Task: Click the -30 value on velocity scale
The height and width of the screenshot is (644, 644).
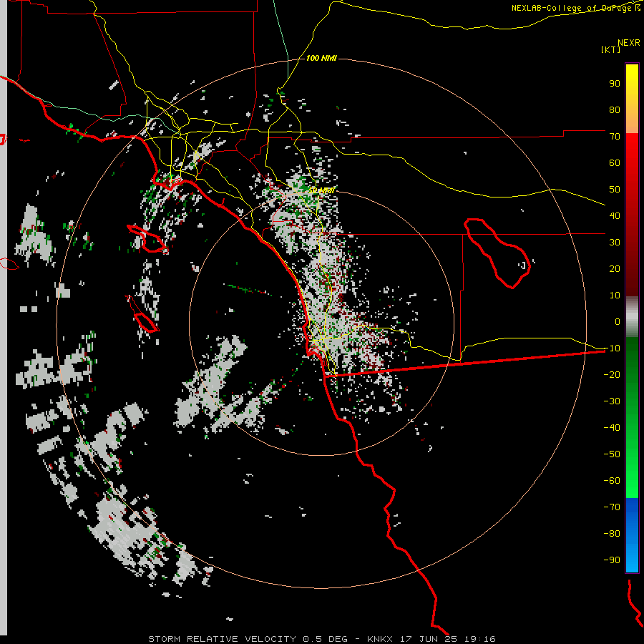Action: pyautogui.click(x=612, y=401)
